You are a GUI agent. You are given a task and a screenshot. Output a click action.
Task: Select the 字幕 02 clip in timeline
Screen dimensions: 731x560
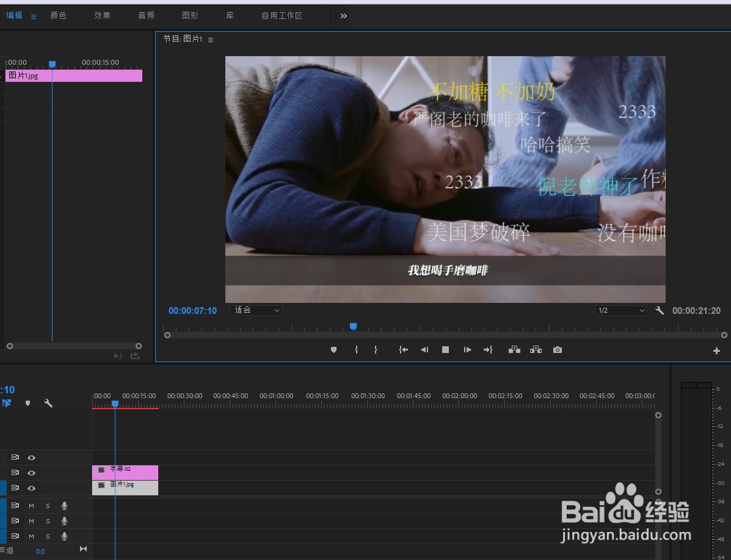tap(125, 472)
